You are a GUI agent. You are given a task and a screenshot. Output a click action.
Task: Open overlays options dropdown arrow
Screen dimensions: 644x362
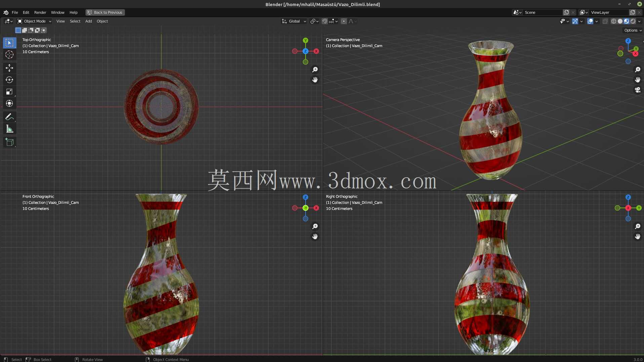click(x=597, y=21)
